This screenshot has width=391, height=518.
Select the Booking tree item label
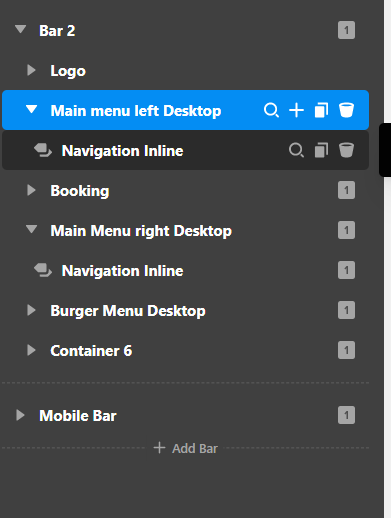(80, 191)
